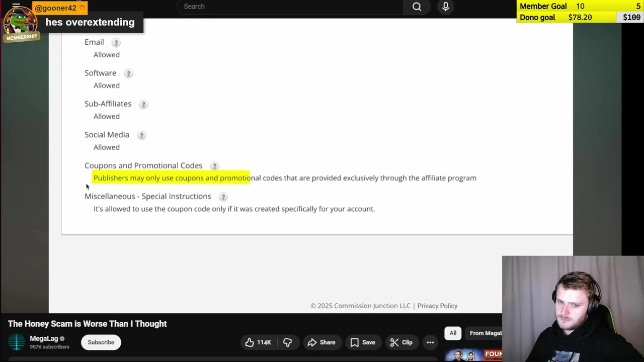Viewport: 644px width, 362px height.
Task: Open the Privacy Policy link
Action: click(437, 306)
